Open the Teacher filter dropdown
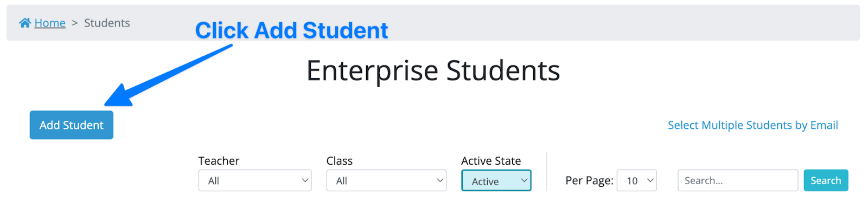Screen dimensions: 868x202 (x=255, y=180)
